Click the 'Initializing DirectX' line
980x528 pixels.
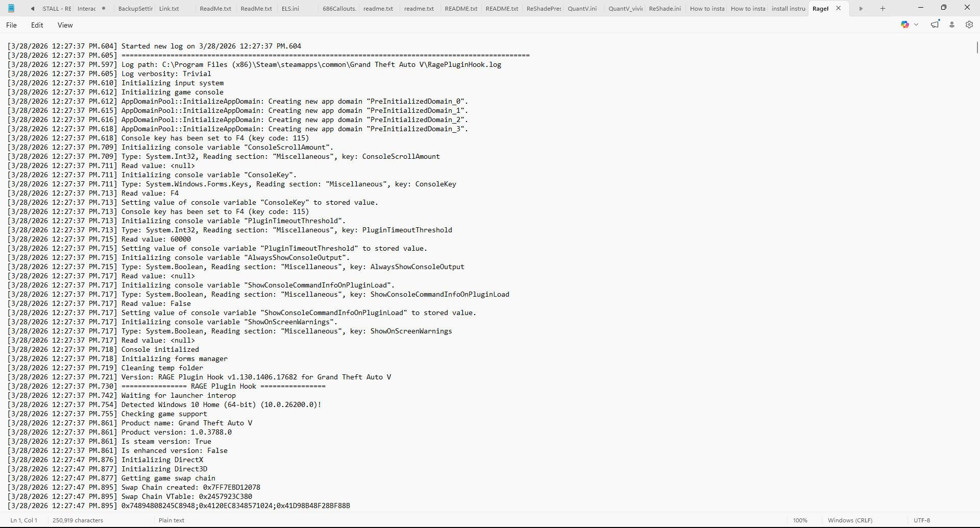[x=105, y=460]
